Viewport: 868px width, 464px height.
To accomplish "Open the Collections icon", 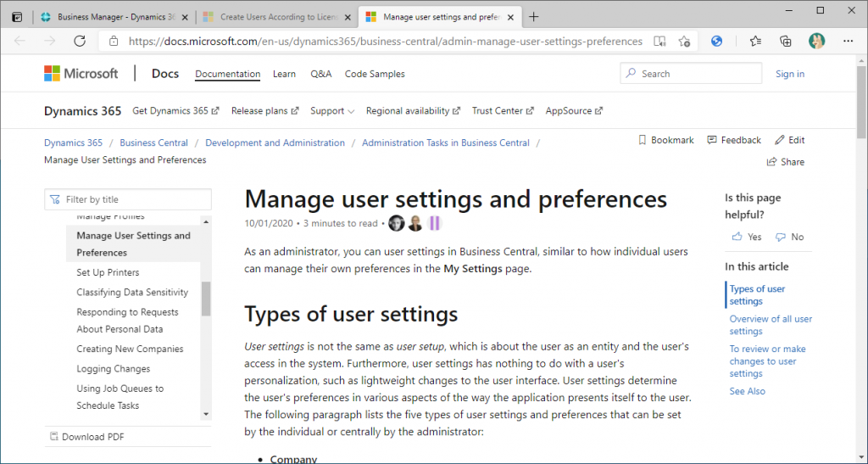I will (x=785, y=41).
